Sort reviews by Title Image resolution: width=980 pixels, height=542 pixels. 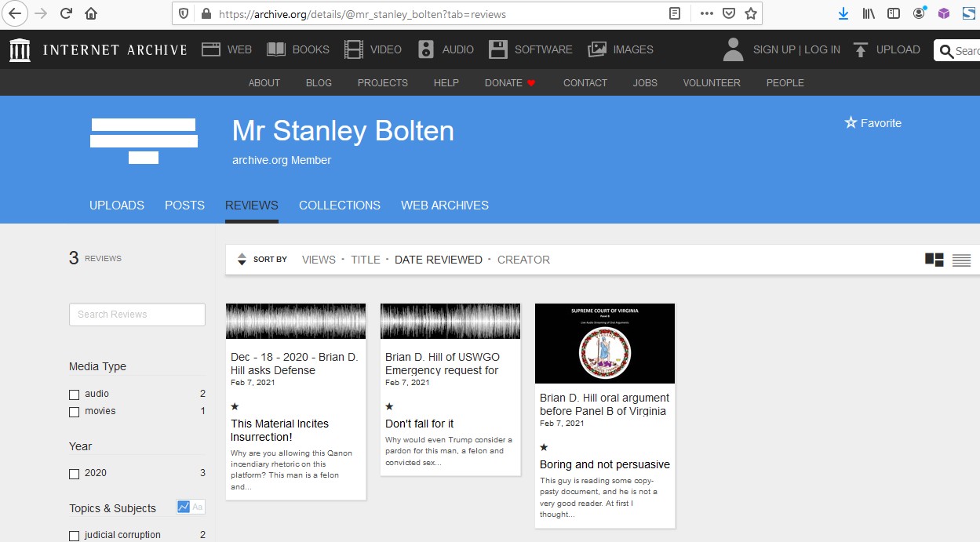point(366,260)
